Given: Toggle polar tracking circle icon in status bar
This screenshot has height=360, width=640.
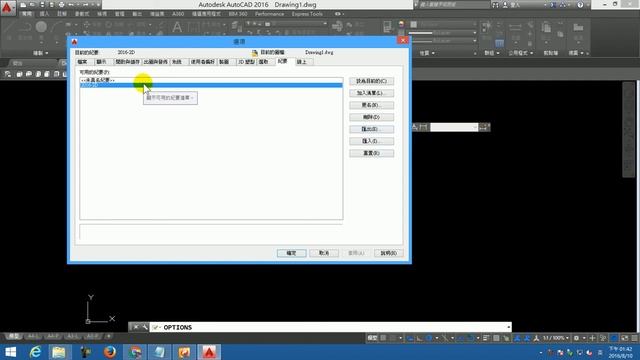Looking at the screenshot, I should click(x=429, y=338).
